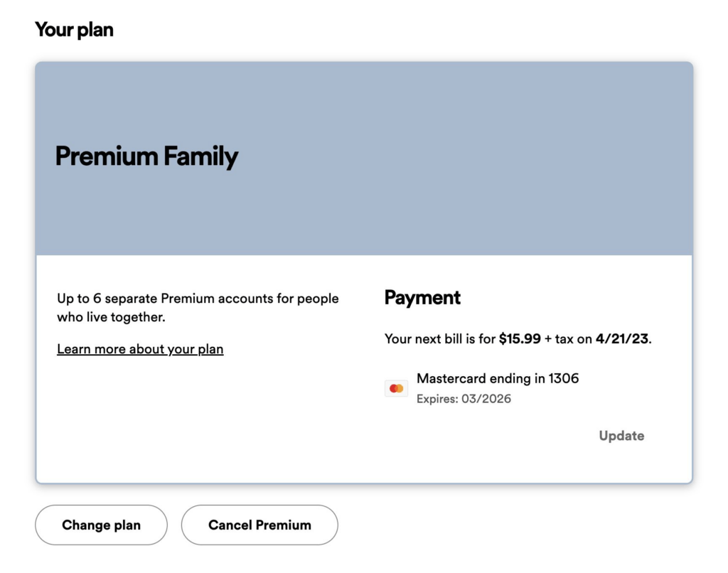Click Mastercard ending in 1306 text

click(498, 378)
